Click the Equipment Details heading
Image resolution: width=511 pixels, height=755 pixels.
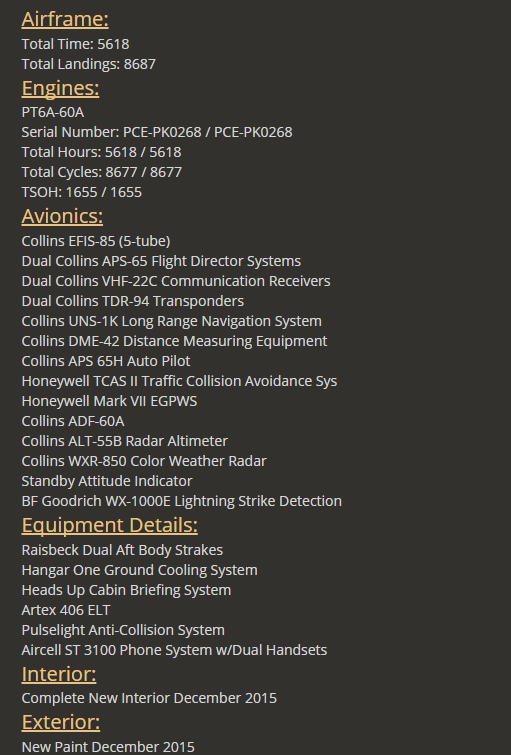click(110, 525)
